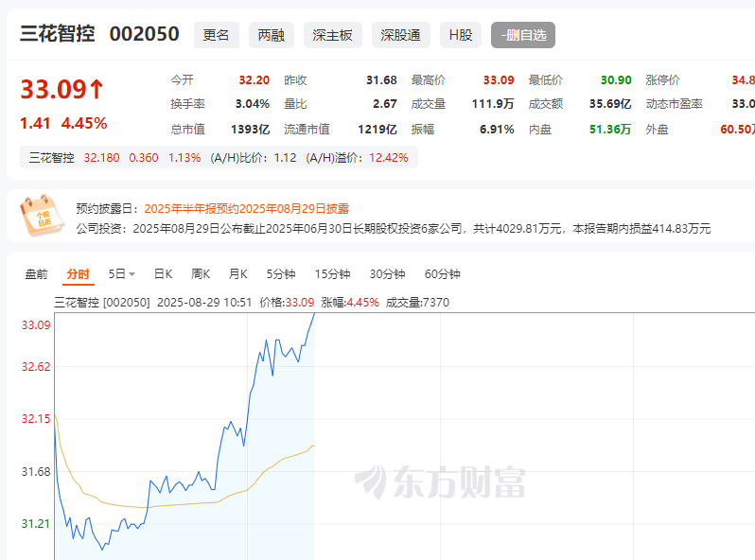Image resolution: width=755 pixels, height=560 pixels.
Task: Select the 60分钟 chart tab
Action: click(x=443, y=274)
